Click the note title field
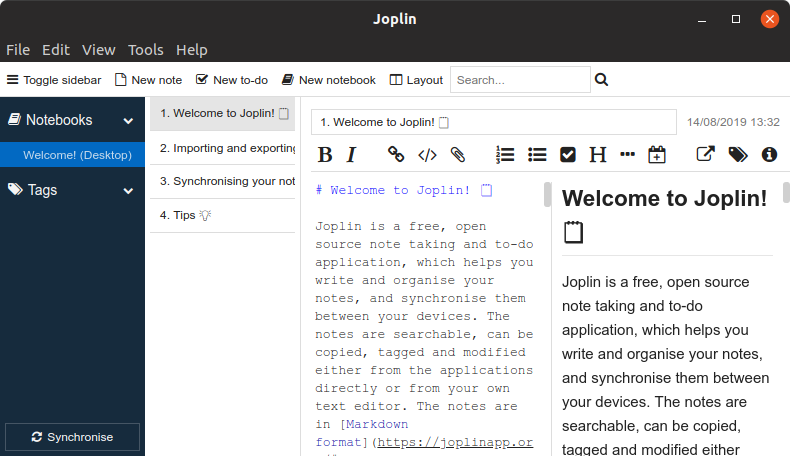 494,122
